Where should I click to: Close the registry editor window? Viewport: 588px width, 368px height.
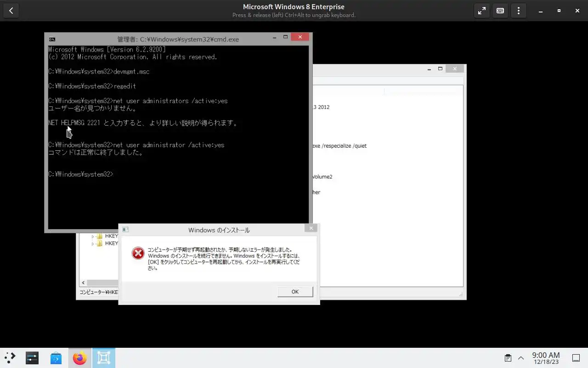click(455, 69)
